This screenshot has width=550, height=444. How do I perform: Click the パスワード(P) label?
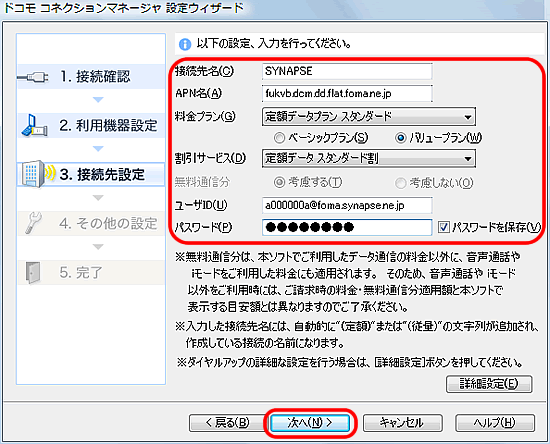203,228
